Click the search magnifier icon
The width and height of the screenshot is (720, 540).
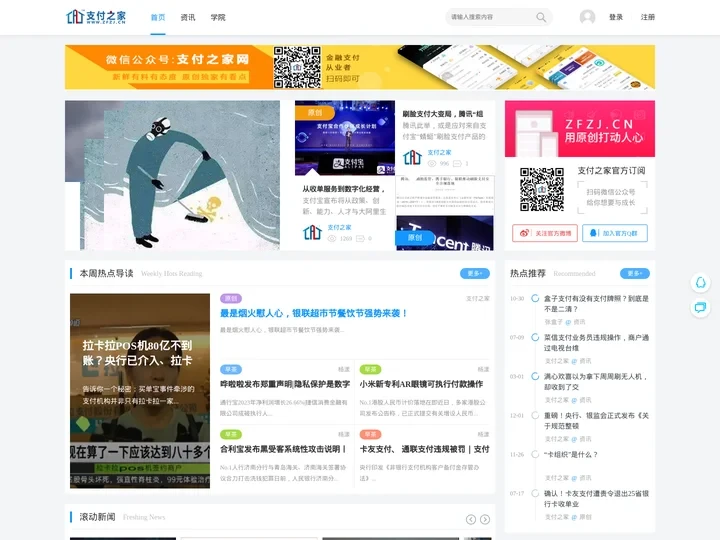point(541,17)
